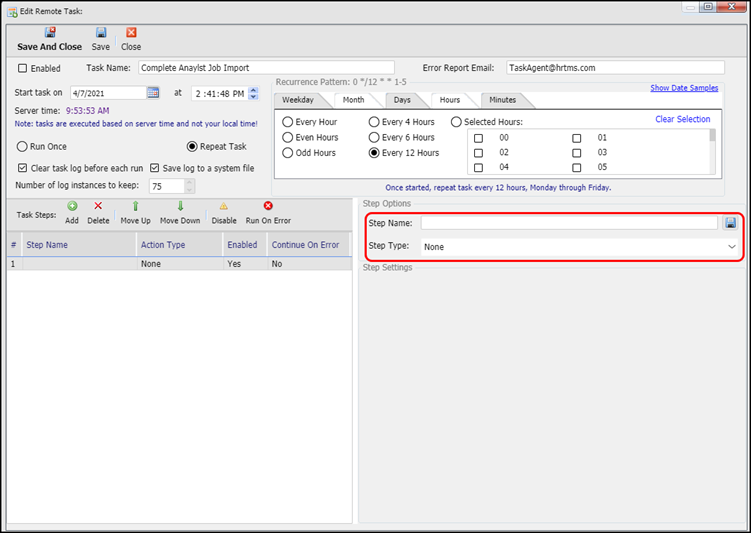This screenshot has width=751, height=533.
Task: Switch to the Minutes tab
Action: 502,100
